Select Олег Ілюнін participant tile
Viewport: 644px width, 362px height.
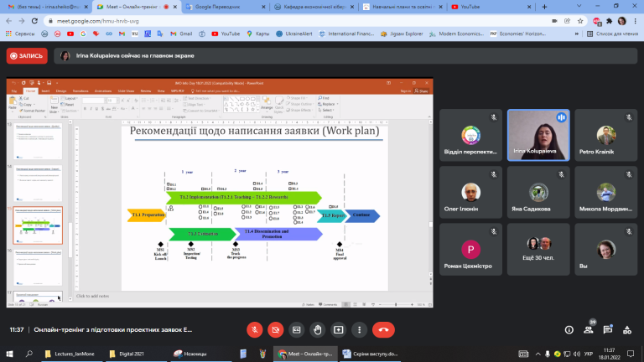click(x=470, y=192)
